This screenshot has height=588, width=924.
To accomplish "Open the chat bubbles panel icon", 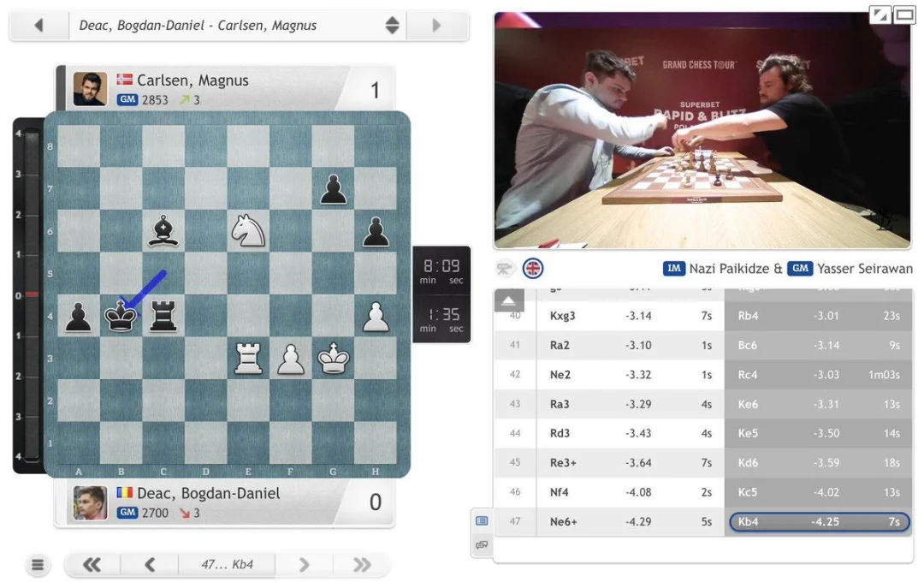I will coord(482,545).
